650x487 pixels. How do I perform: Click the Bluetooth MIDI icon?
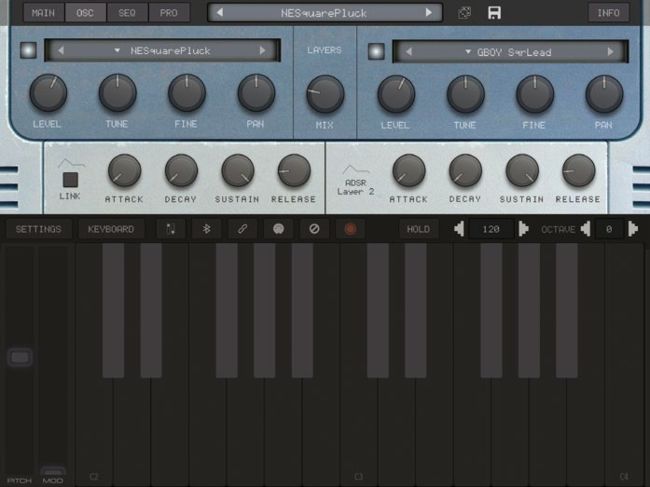pyautogui.click(x=207, y=229)
